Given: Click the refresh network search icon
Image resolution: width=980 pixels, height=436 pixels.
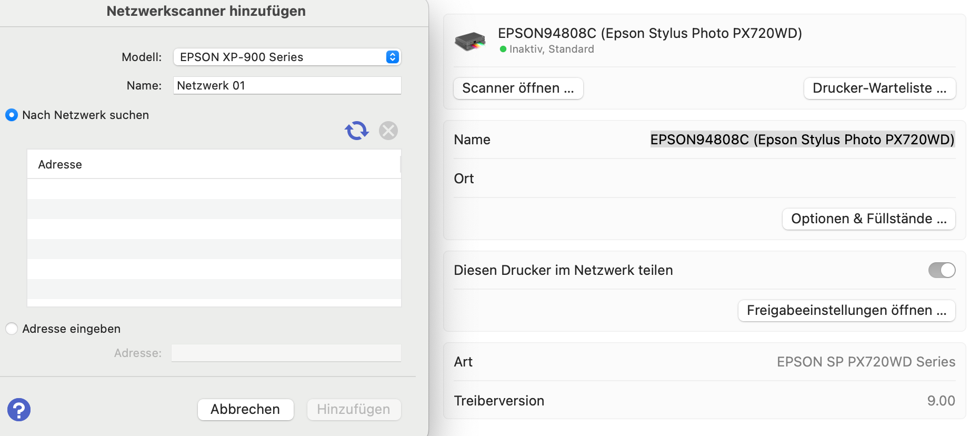Looking at the screenshot, I should click(356, 131).
